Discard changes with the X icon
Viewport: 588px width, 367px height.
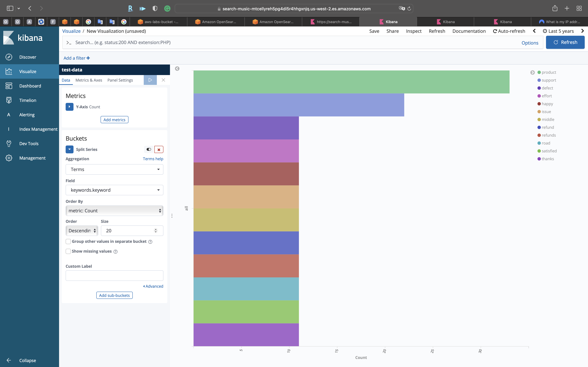[x=163, y=80]
